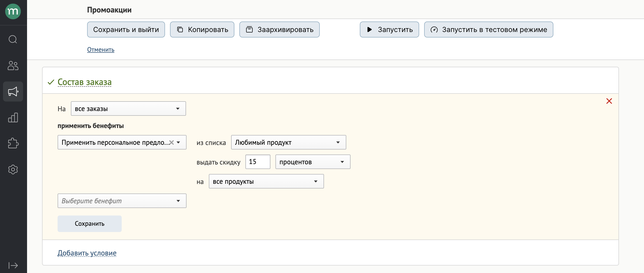Launch promo with Запустить button
Viewport: 644px width, 273px height.
click(389, 29)
